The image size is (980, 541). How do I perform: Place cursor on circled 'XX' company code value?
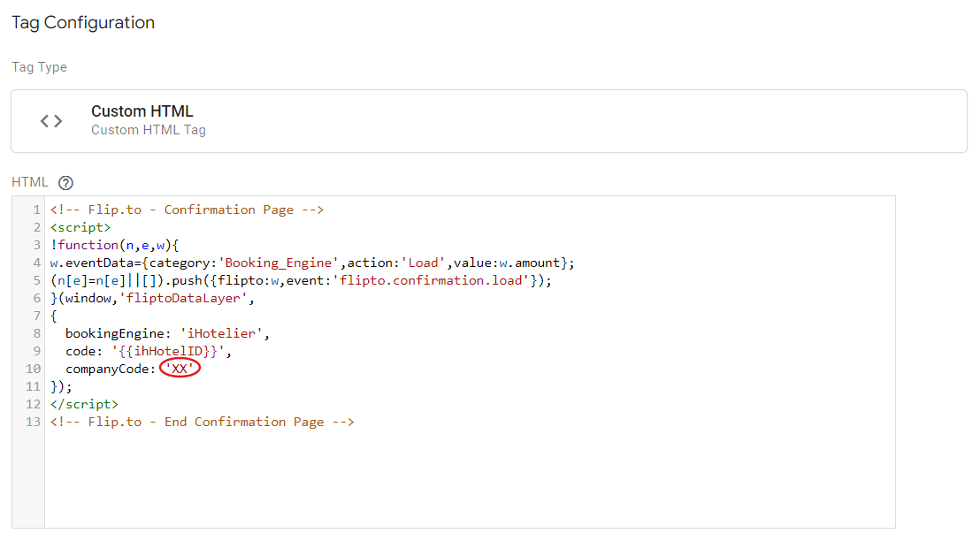180,369
